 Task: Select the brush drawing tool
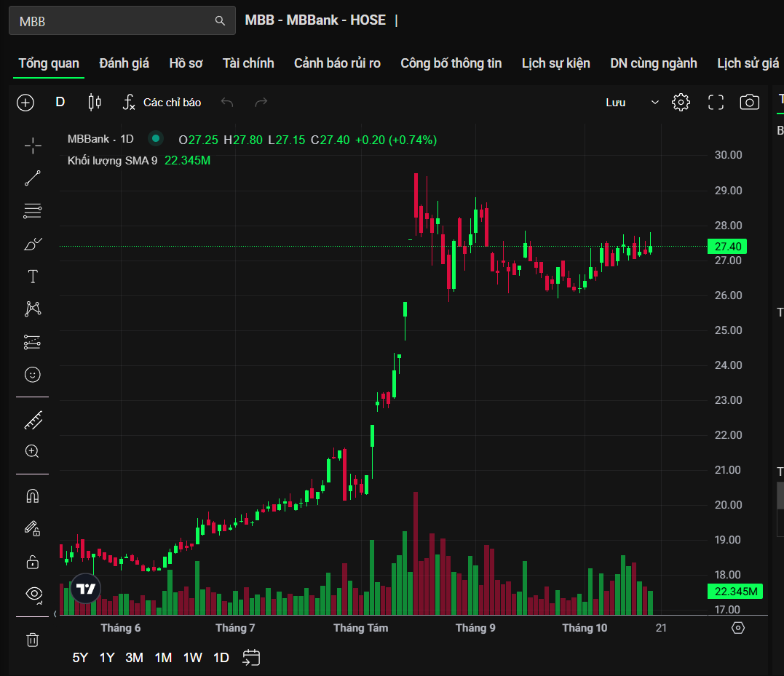coord(33,244)
